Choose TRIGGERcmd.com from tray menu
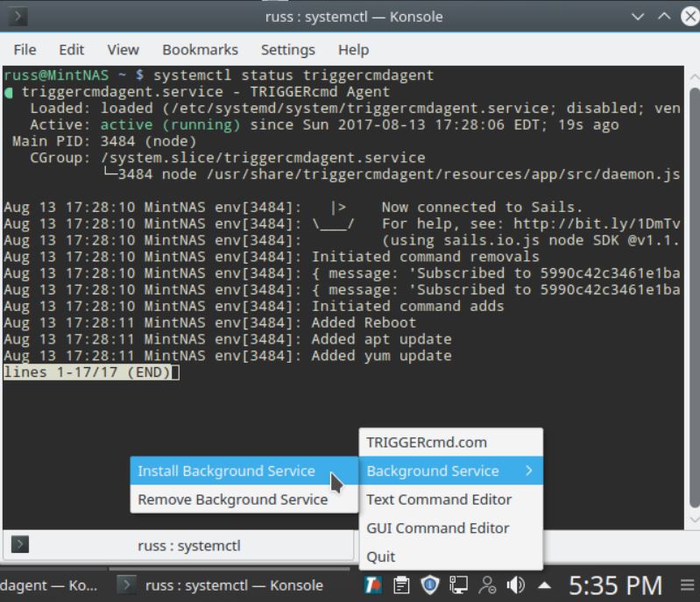The width and height of the screenshot is (700, 602). click(451, 443)
